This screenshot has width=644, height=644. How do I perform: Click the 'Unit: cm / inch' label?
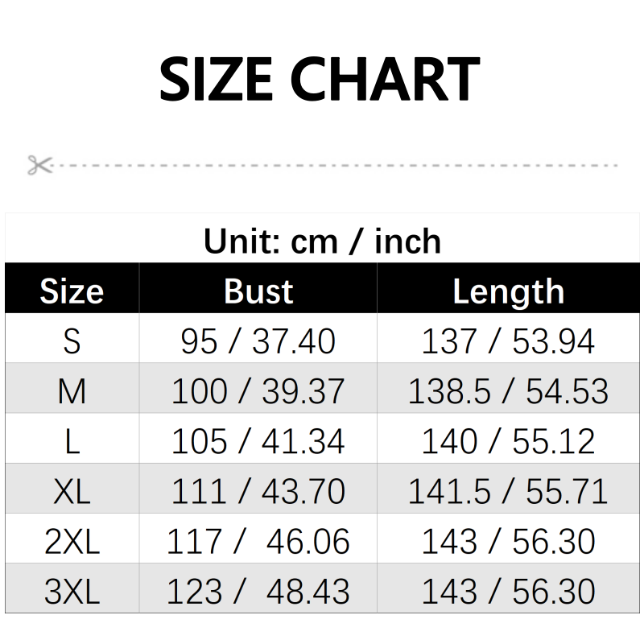pos(322,241)
